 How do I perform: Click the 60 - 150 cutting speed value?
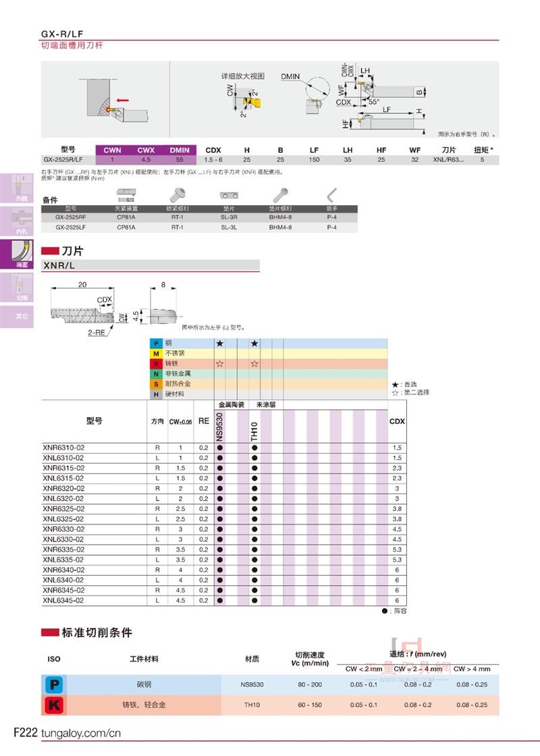[x=310, y=705]
